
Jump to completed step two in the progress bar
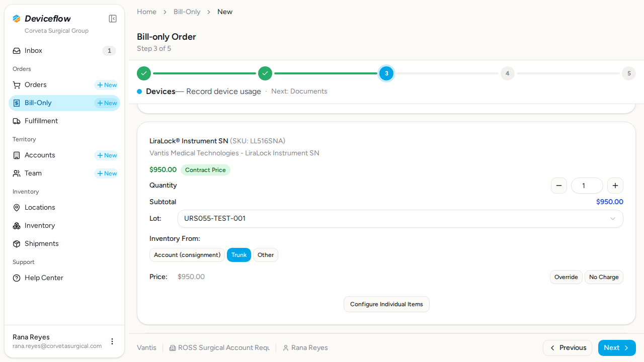point(265,73)
